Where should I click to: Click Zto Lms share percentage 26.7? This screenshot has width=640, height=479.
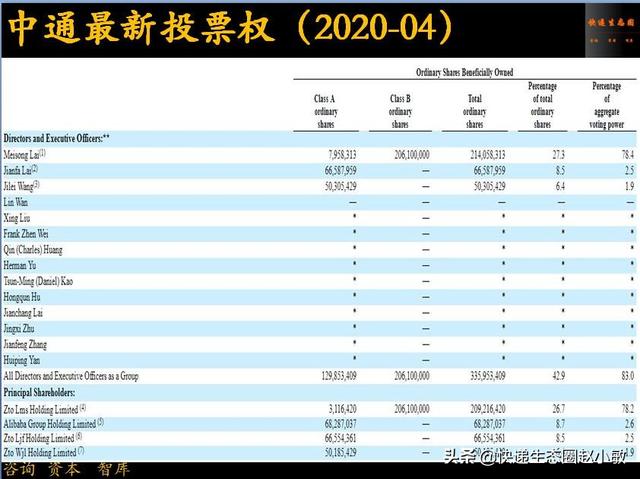pos(558,409)
